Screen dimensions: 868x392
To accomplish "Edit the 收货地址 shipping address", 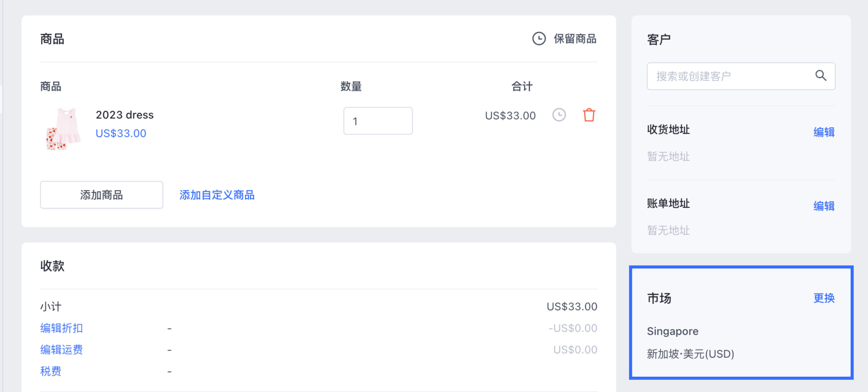I will tap(824, 132).
